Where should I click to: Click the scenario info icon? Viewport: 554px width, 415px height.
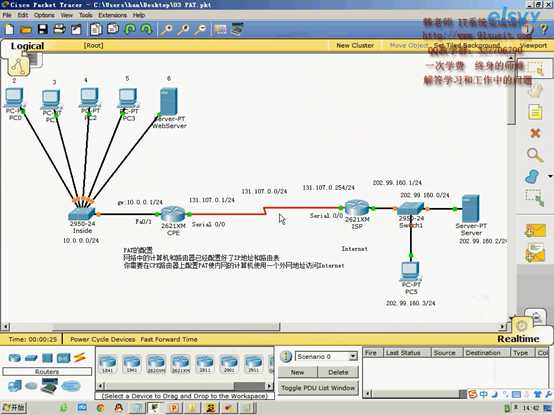tap(285, 356)
